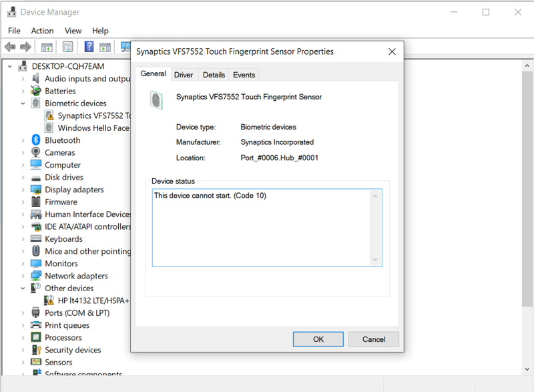Switch to the Driver tab
Image resolution: width=534 pixels, height=392 pixels.
point(184,75)
